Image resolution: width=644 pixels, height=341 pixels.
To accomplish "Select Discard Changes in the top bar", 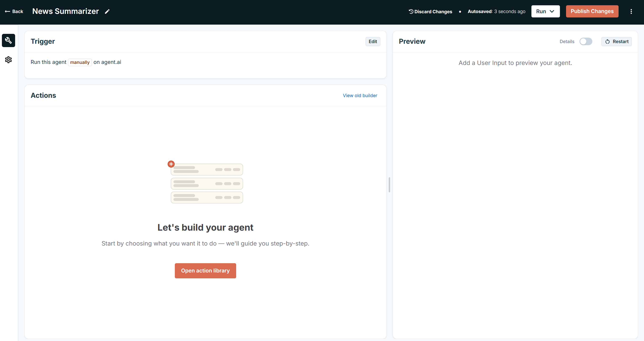I will pos(430,11).
